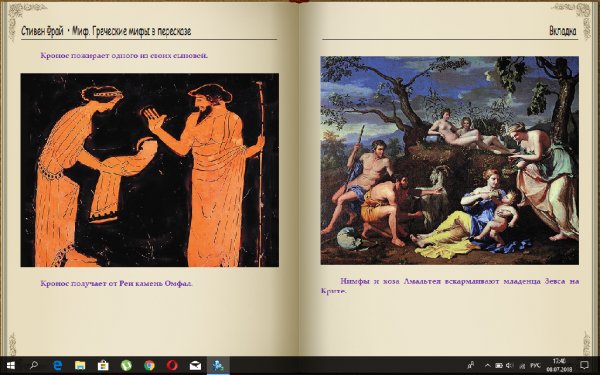Click the red-figure vase image of Kronos
600x375 pixels.
150,170
